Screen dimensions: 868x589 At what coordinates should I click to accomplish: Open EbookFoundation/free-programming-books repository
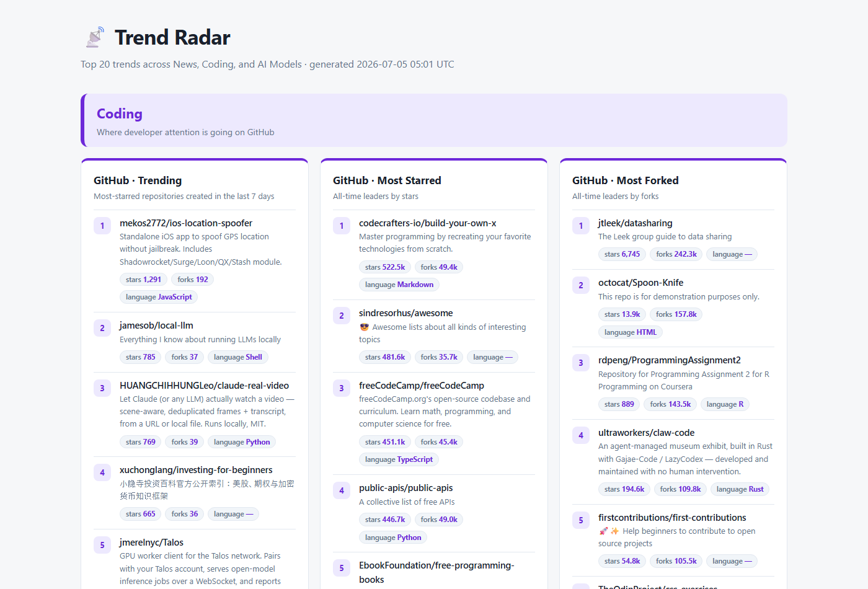[x=436, y=572]
